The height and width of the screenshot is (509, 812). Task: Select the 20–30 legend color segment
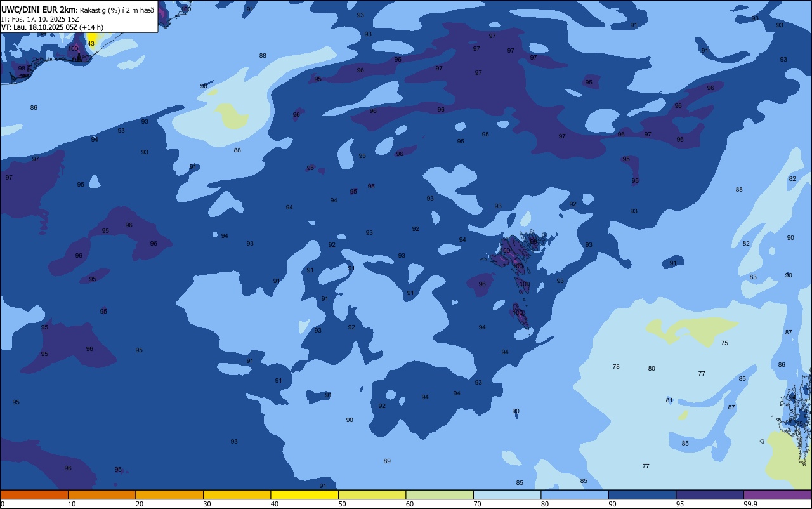point(169,494)
